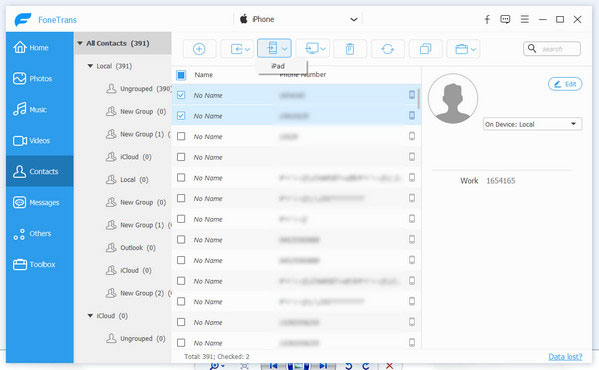Click the feedback chat bubble icon
The width and height of the screenshot is (599, 370).
point(505,19)
